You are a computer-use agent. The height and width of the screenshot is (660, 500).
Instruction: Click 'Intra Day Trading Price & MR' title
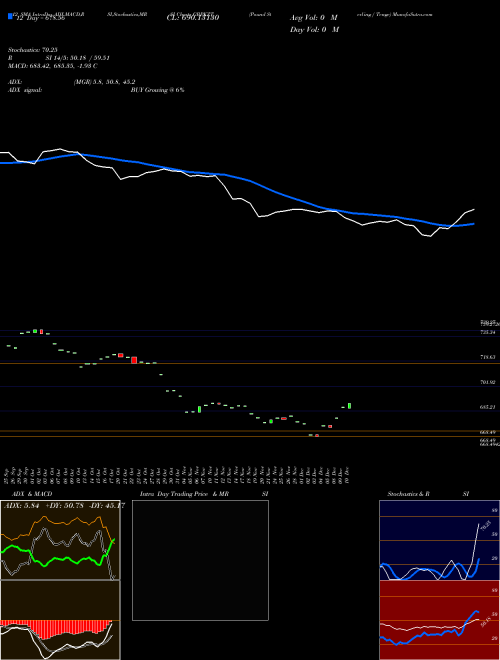pos(184,494)
